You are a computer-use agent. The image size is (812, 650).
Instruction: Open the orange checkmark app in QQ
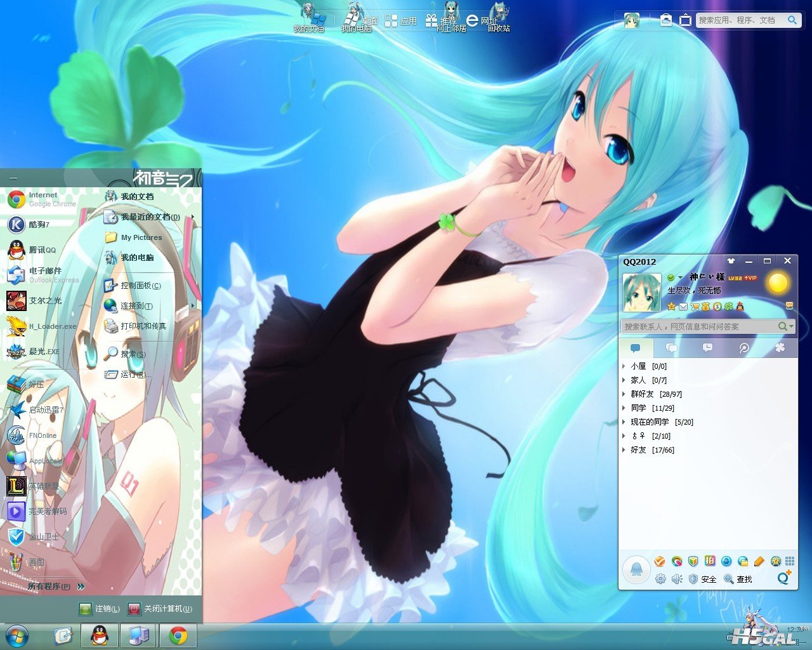[x=660, y=561]
